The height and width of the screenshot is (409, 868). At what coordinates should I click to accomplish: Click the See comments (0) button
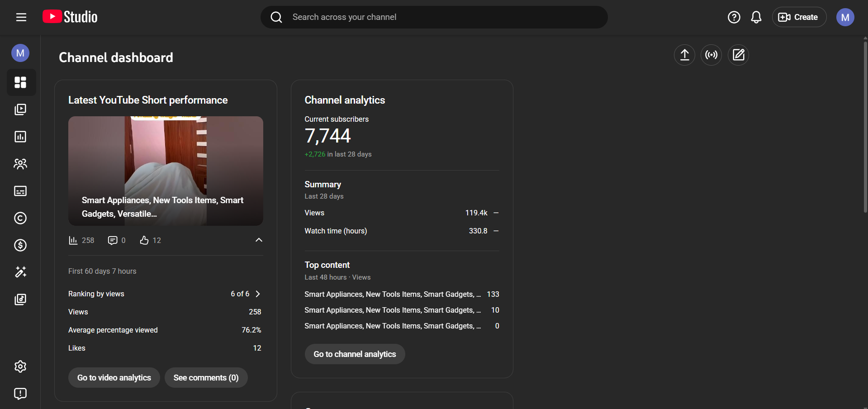point(206,378)
